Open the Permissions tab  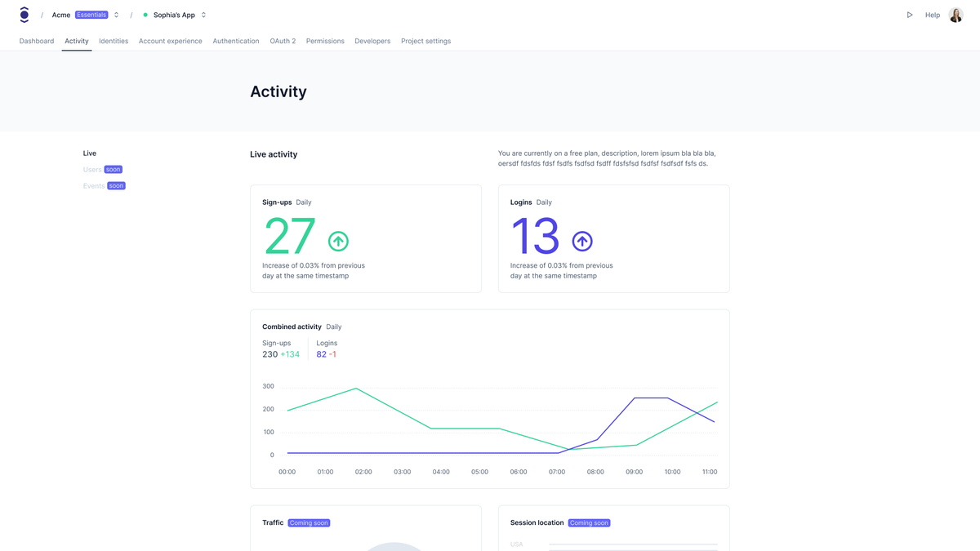(325, 41)
